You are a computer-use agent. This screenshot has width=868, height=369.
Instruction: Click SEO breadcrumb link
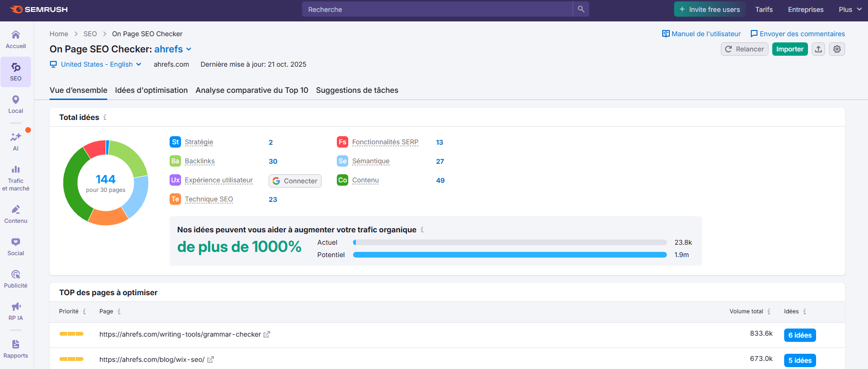coord(90,34)
